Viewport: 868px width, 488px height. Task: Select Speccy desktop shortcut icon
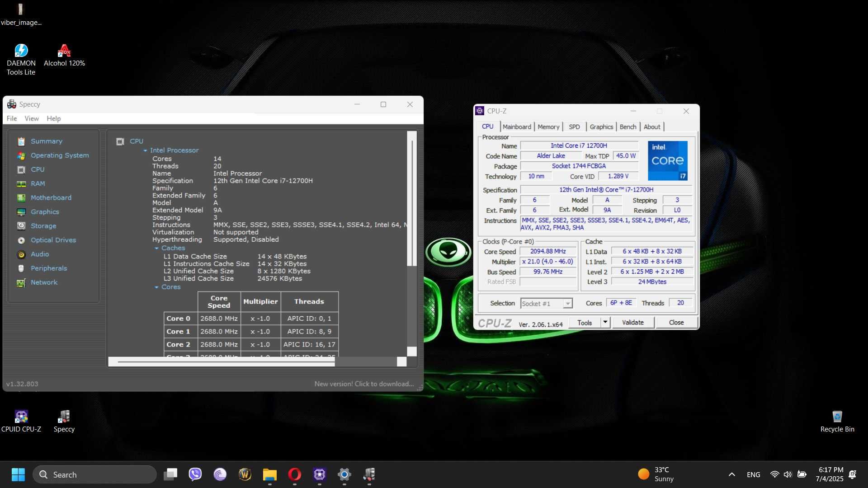pyautogui.click(x=64, y=421)
